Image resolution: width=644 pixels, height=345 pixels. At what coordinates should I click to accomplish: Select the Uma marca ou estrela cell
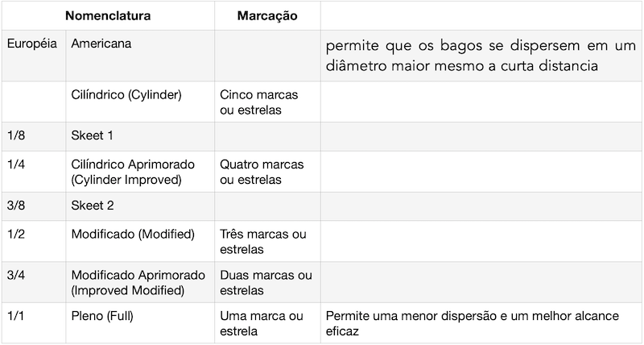(x=262, y=322)
